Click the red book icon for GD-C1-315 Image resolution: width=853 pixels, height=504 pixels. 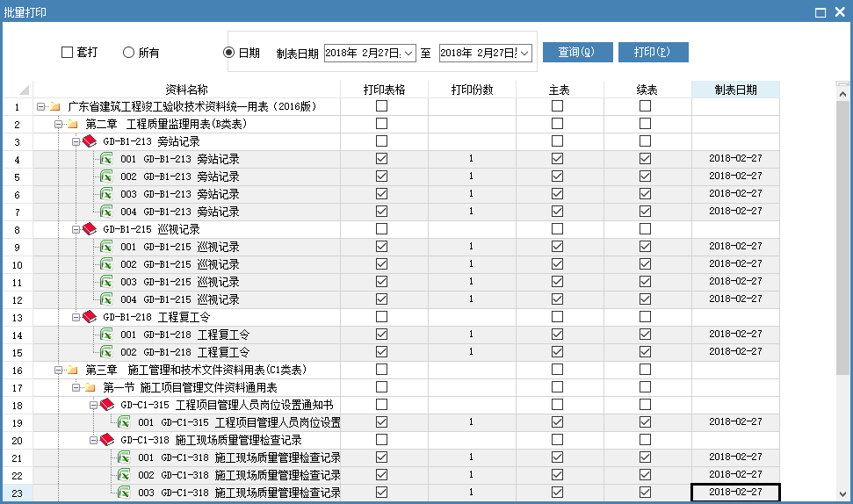(107, 405)
